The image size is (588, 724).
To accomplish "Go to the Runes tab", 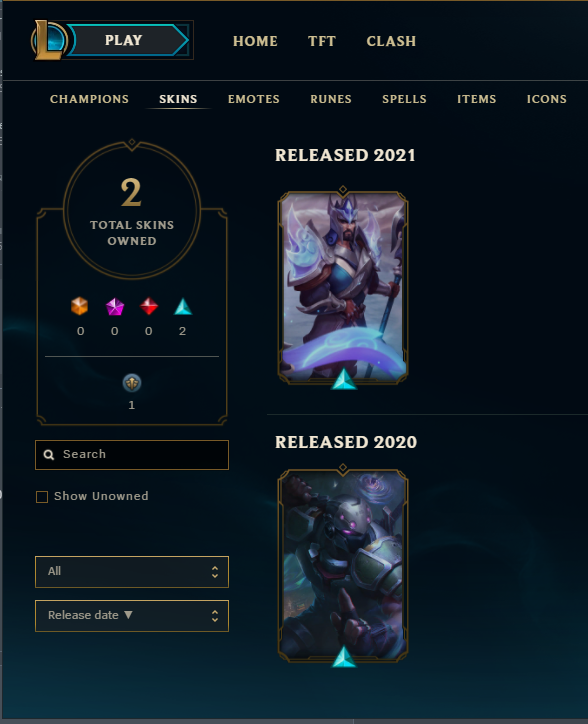I will (x=331, y=99).
